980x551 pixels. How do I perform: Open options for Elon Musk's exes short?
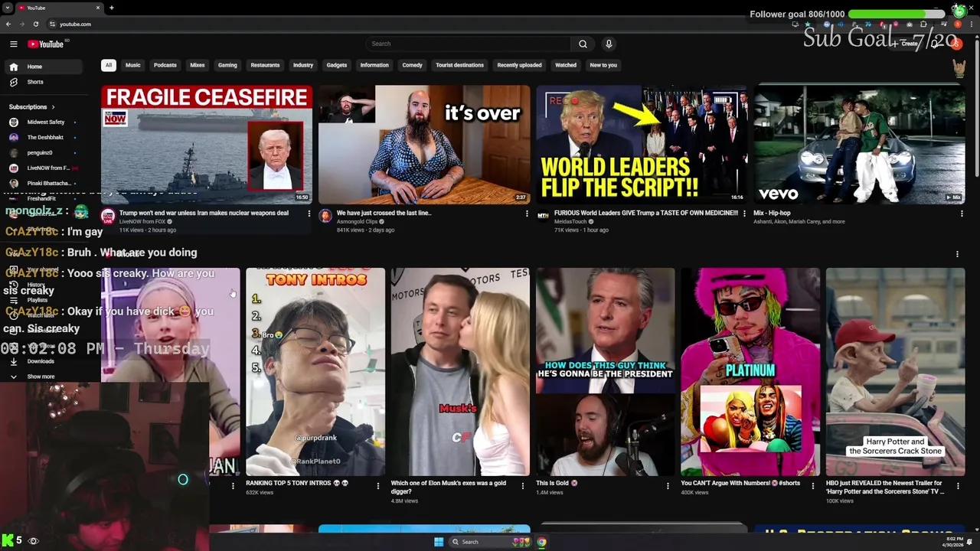point(523,485)
